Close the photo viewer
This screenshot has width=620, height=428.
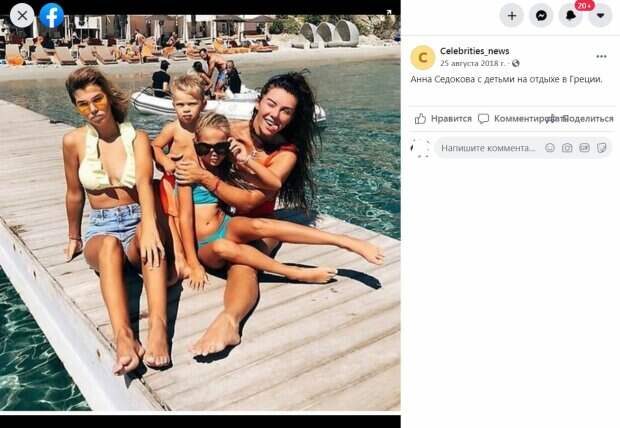(22, 15)
